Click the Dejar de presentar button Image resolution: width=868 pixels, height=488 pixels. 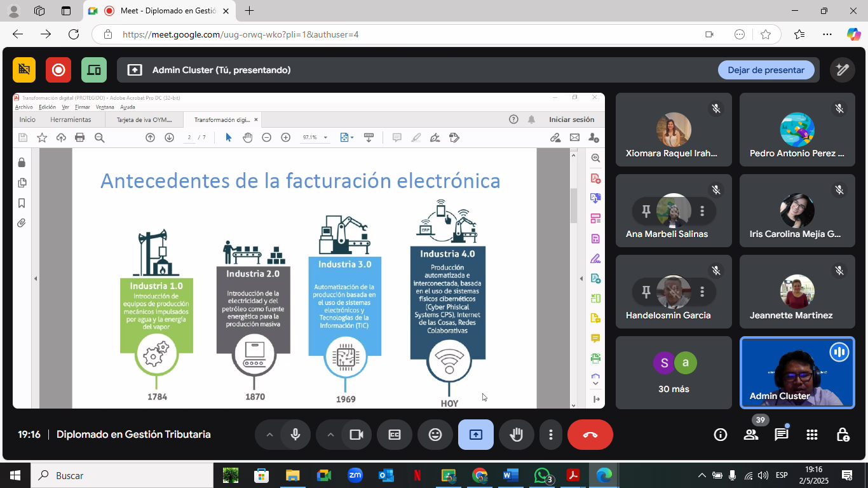coord(766,70)
